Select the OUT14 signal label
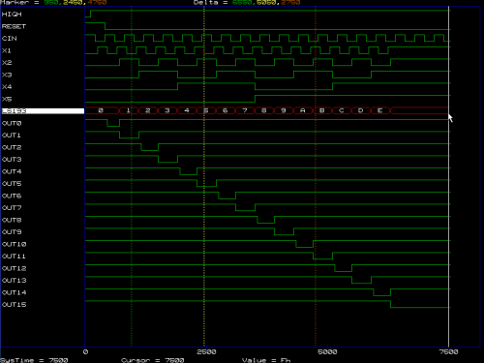 (14, 292)
